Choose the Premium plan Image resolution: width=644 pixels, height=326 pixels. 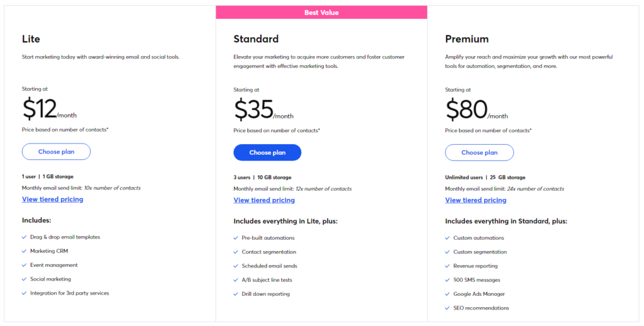tap(479, 152)
